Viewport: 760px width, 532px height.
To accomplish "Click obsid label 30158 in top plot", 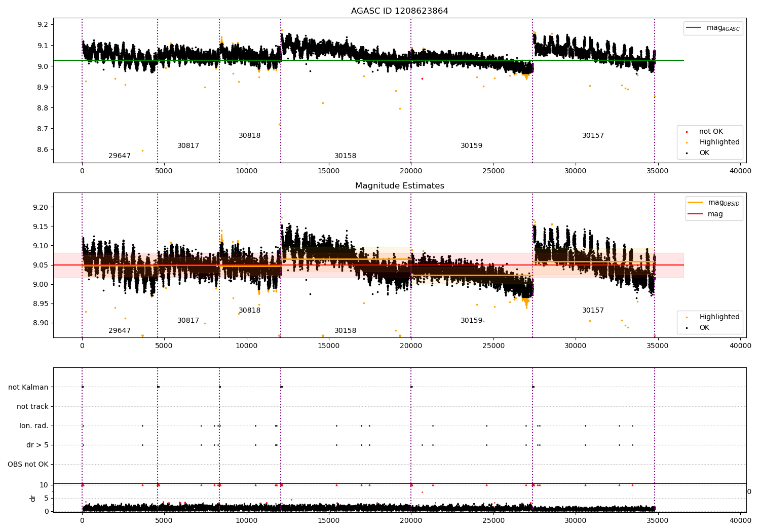I will [x=345, y=156].
